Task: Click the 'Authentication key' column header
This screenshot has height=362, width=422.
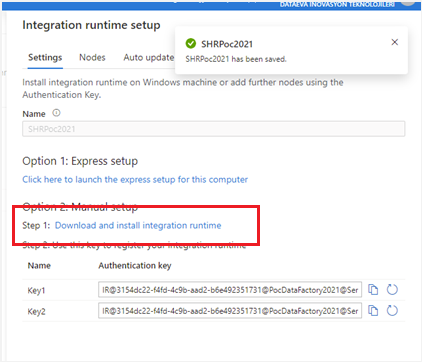Action: (x=135, y=266)
